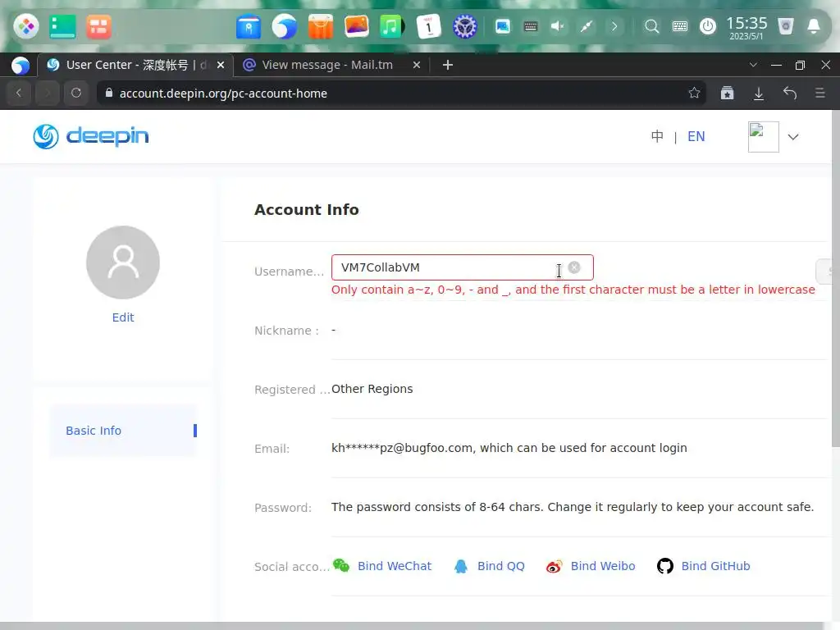The height and width of the screenshot is (630, 840).
Task: Click the pen-shaped system tray icon
Action: click(586, 26)
